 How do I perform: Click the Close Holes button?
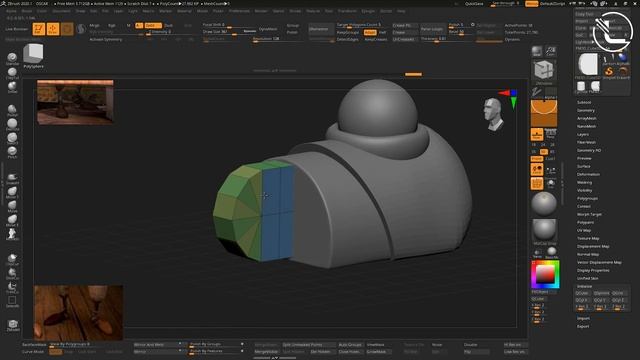click(350, 351)
